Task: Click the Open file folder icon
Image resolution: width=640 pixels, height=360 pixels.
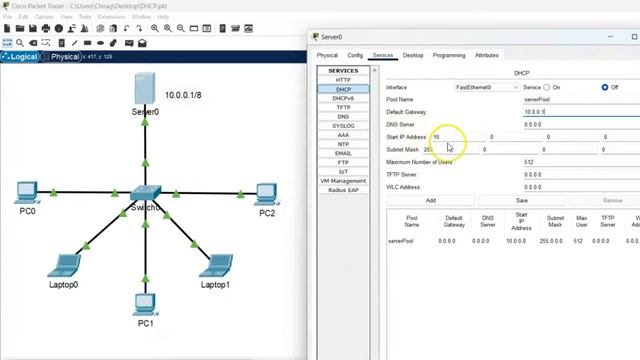Action: 20,29
